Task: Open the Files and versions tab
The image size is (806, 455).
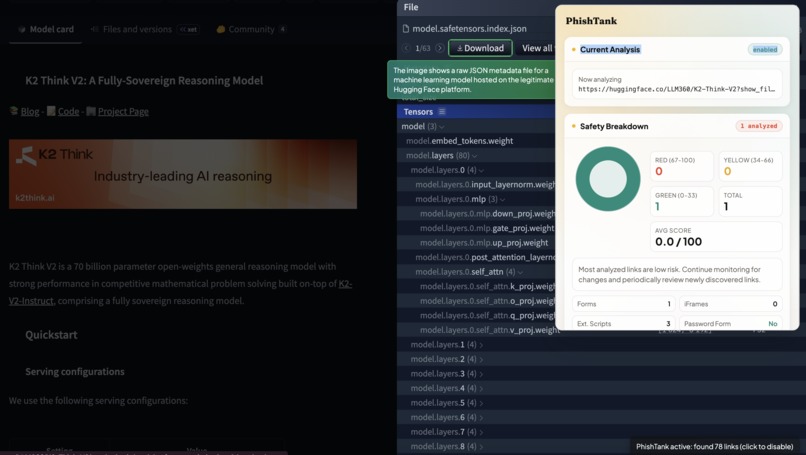Action: [132, 29]
